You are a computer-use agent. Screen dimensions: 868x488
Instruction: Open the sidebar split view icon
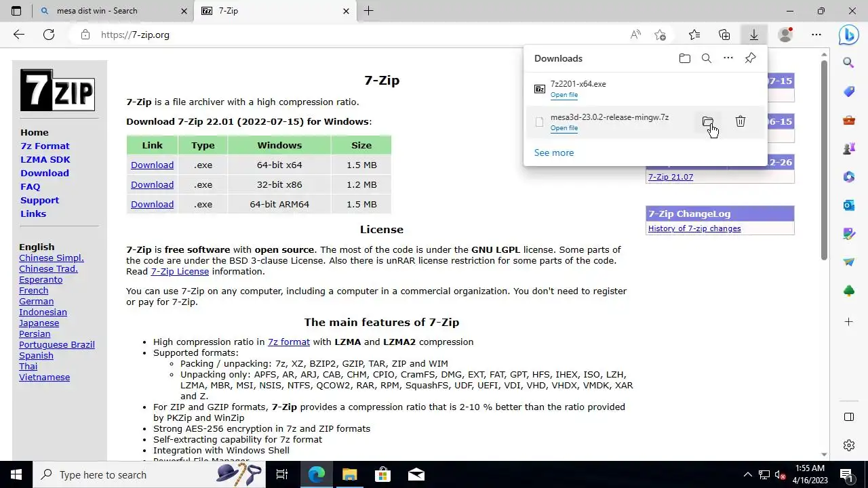[x=849, y=416]
